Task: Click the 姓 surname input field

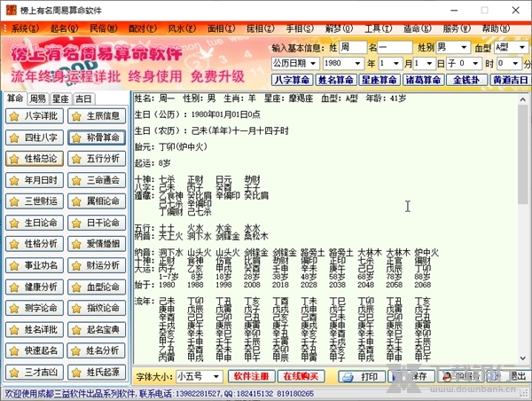Action: tap(353, 47)
